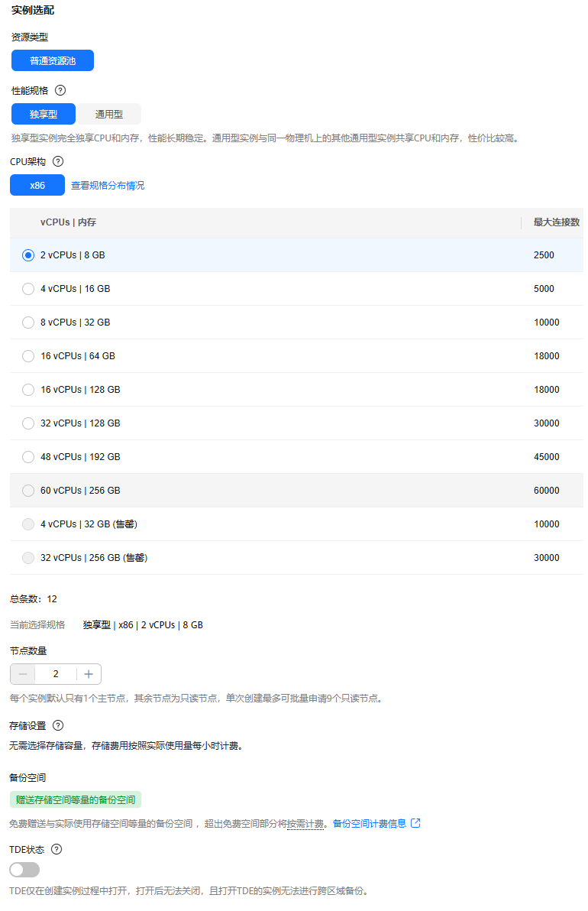Click the node count input field
588x911 pixels.
56,674
